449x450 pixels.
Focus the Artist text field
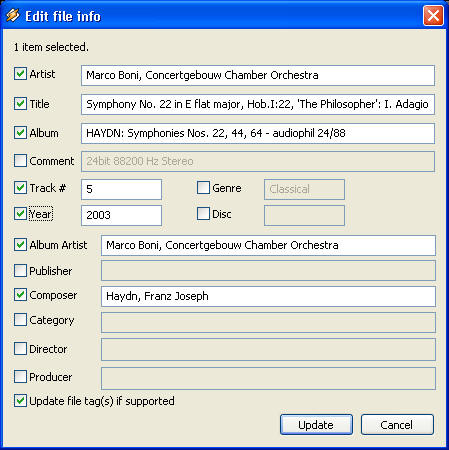258,75
